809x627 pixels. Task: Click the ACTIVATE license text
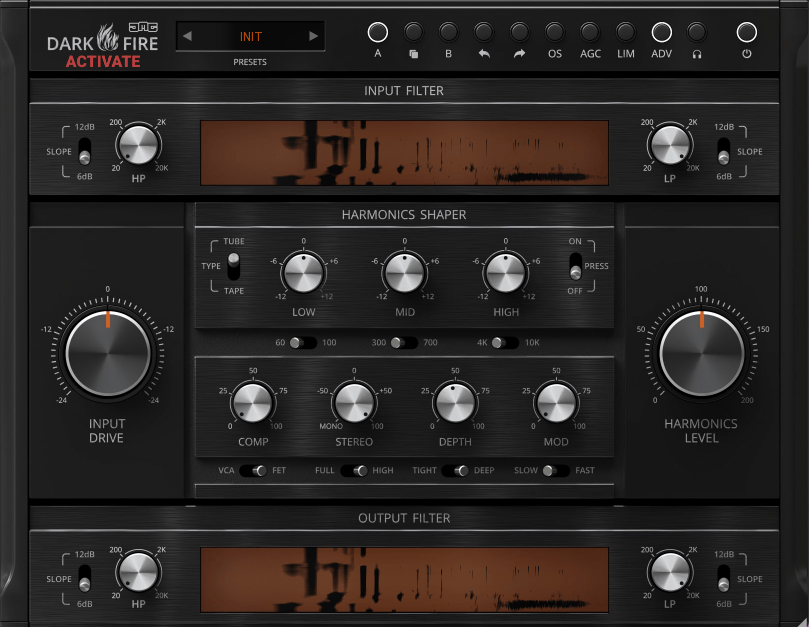point(103,61)
